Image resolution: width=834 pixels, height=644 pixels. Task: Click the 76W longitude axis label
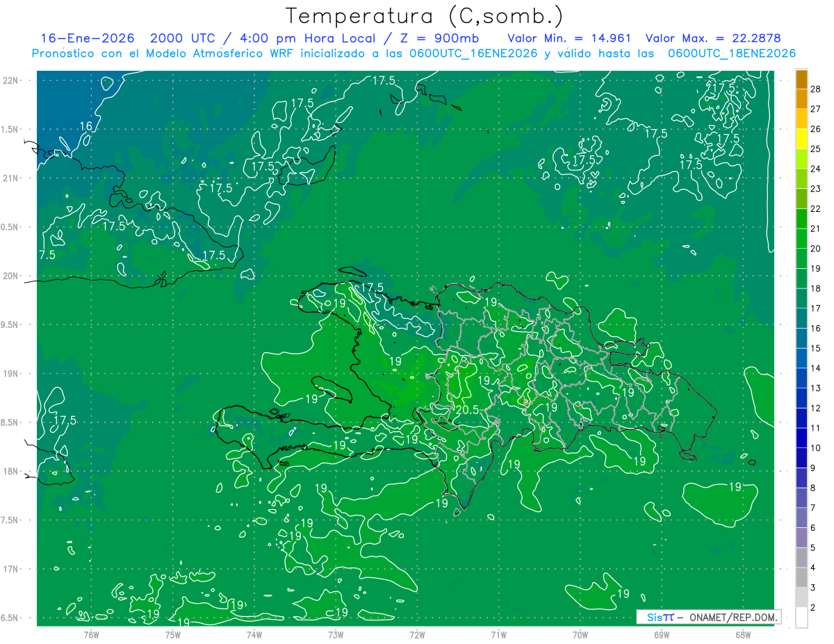[91, 635]
